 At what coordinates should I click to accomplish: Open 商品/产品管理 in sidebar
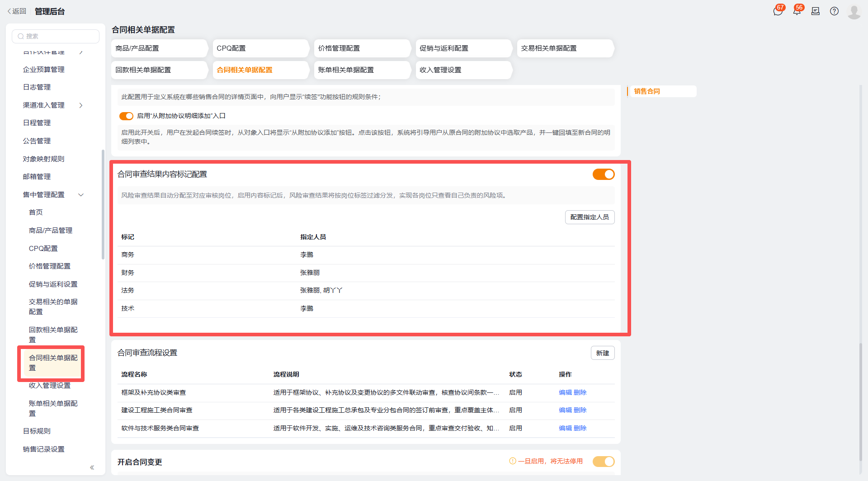click(x=51, y=231)
